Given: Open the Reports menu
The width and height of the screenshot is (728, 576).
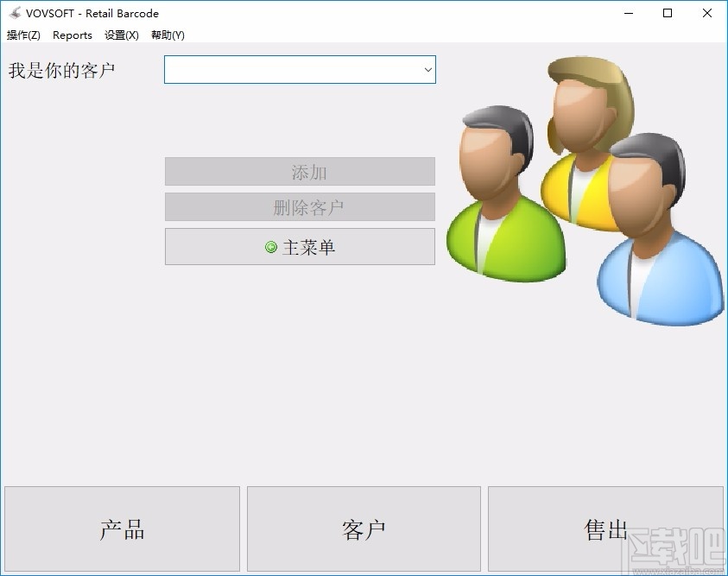Looking at the screenshot, I should (73, 35).
